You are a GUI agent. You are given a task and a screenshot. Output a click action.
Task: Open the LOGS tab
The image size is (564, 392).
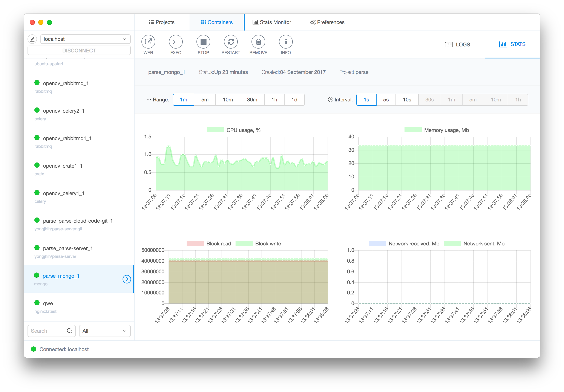[x=457, y=44]
